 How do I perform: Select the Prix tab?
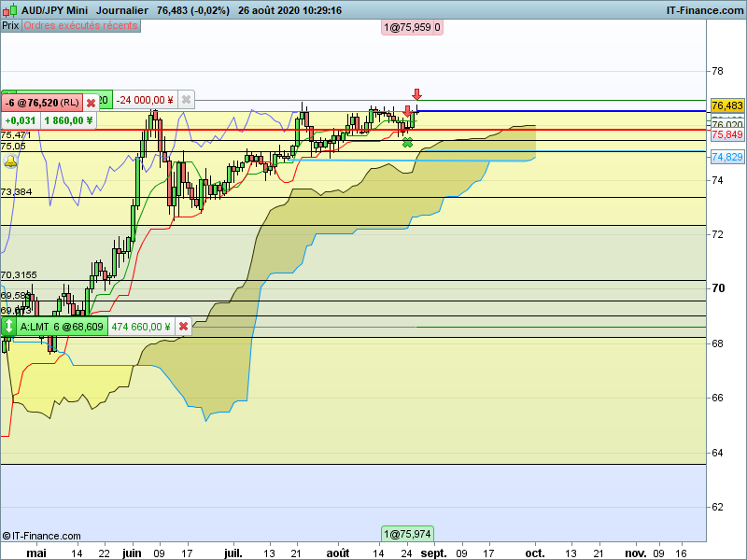10,26
